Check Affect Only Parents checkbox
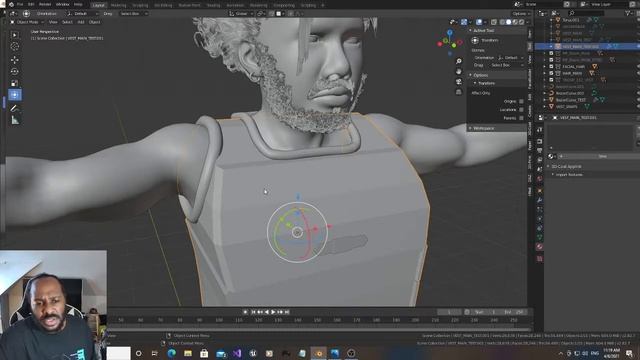Screen dimensions: 640x360 [x=521, y=118]
